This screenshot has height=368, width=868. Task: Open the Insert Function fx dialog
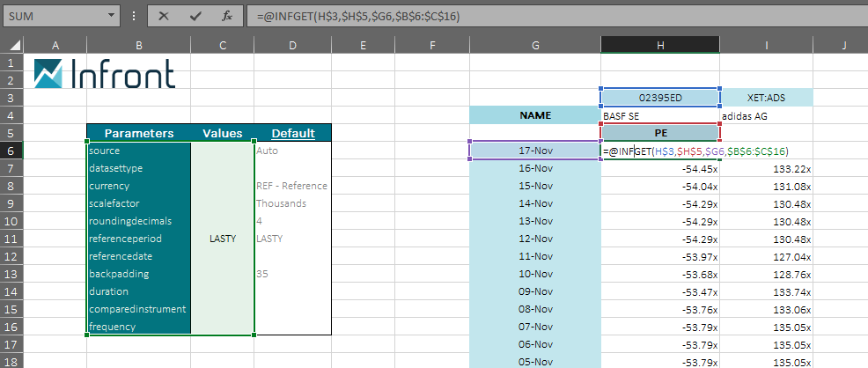(x=226, y=16)
